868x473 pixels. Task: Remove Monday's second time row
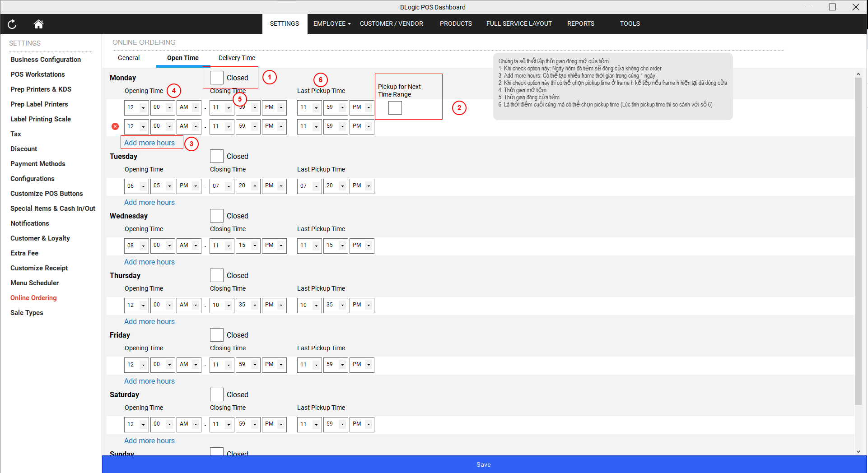(115, 126)
